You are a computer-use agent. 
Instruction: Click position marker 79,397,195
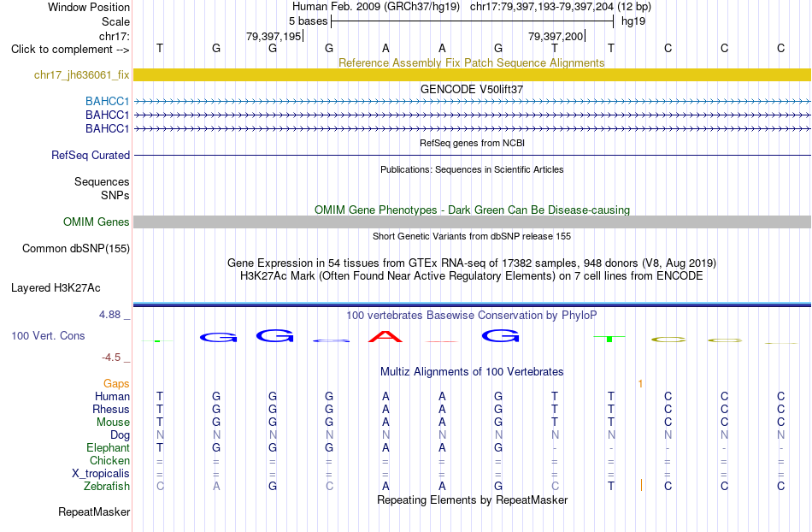coord(274,36)
